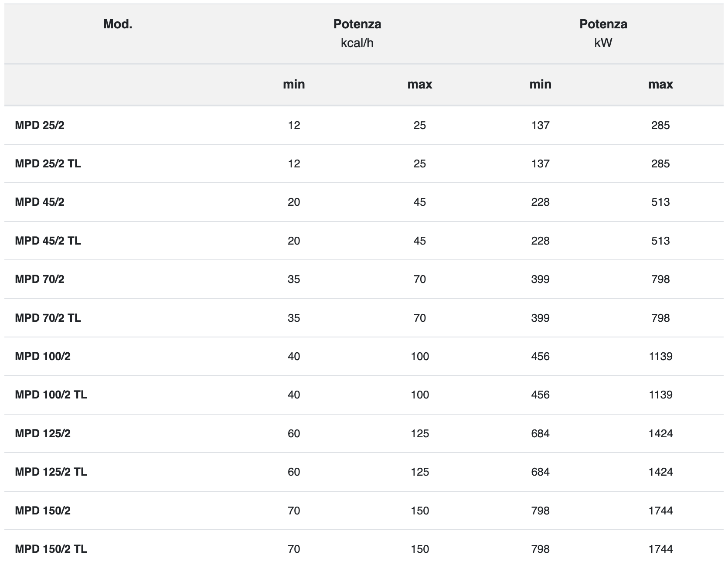The image size is (728, 572).
Task: Select the Potenza kW header
Action: coord(603,34)
